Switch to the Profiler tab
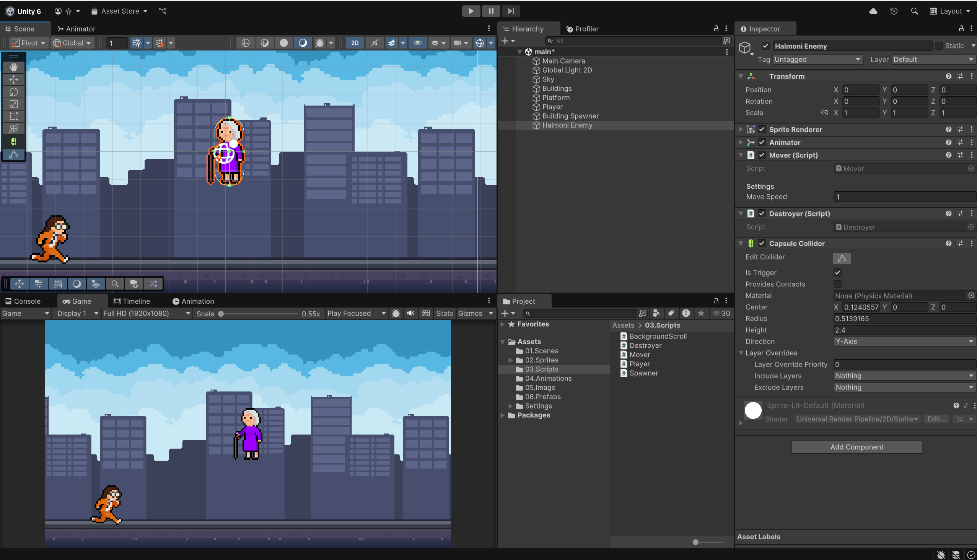Image resolution: width=977 pixels, height=560 pixels. (x=582, y=29)
